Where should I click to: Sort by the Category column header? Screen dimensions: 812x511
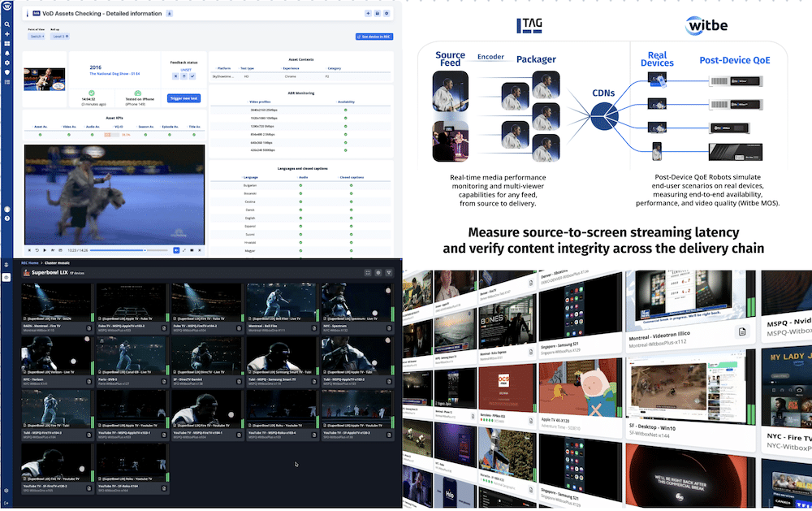(x=334, y=68)
